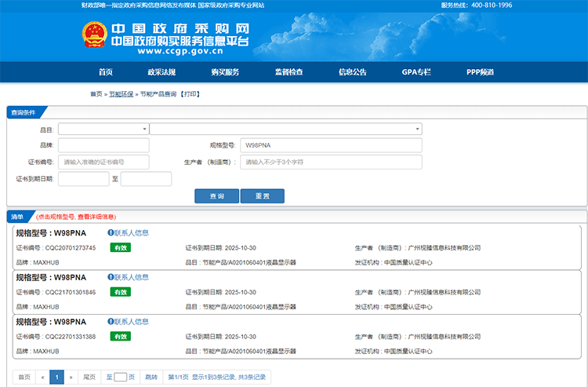Click 有效 badge beside CQC21701301846

tap(121, 292)
